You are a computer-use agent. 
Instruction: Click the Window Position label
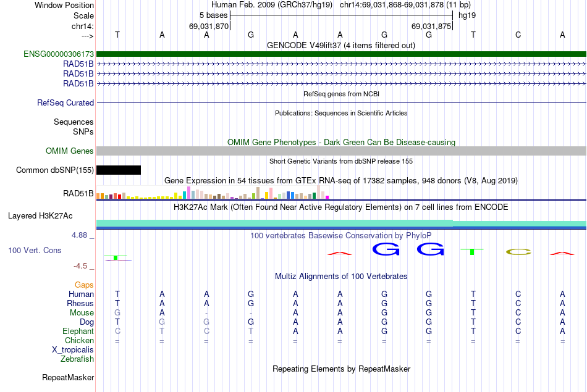pyautogui.click(x=64, y=5)
